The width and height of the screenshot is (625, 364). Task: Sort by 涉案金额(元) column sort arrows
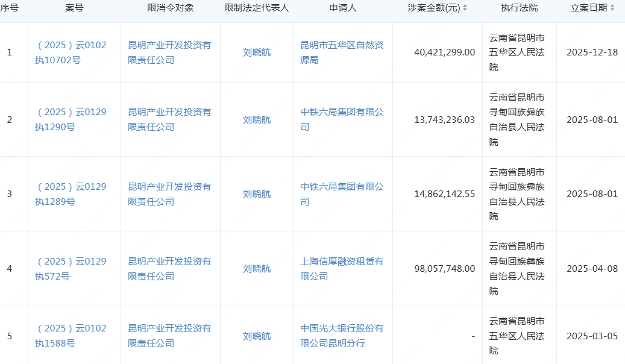point(465,8)
